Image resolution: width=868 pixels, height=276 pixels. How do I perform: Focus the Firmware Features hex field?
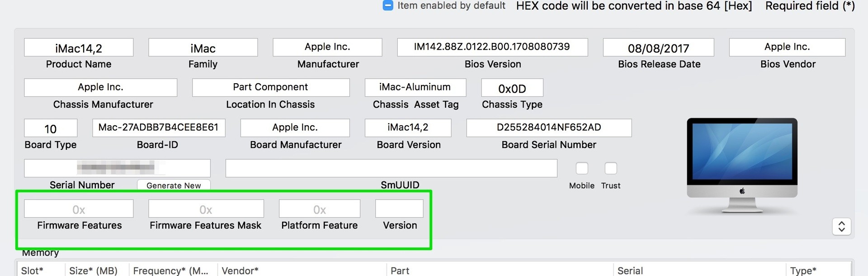(x=79, y=209)
